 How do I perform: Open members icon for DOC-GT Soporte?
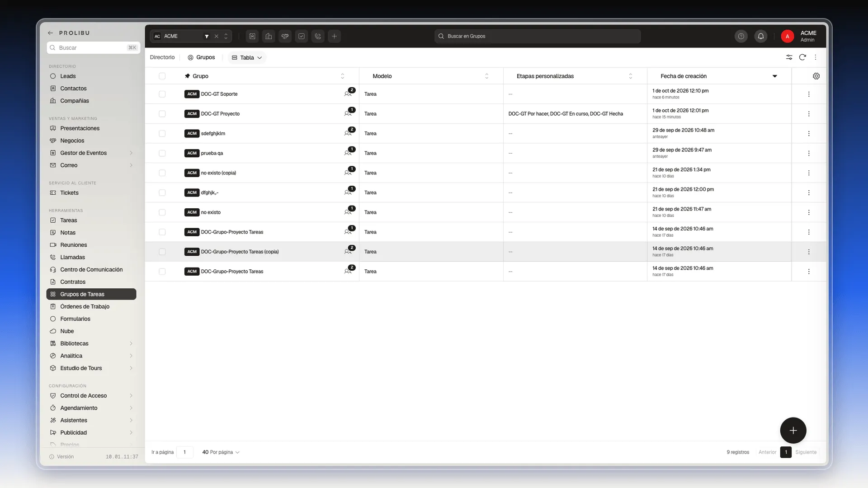coord(348,94)
